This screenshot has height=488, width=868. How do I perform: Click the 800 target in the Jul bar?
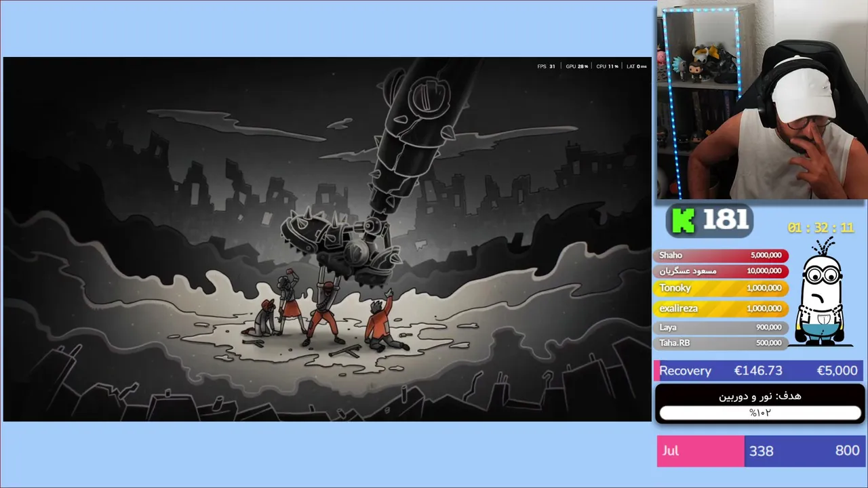[x=847, y=451]
